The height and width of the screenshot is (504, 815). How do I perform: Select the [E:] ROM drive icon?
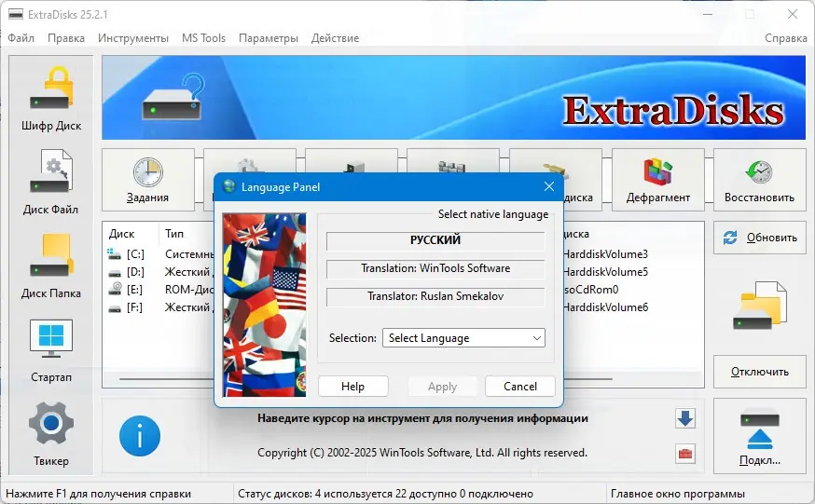click(x=115, y=289)
